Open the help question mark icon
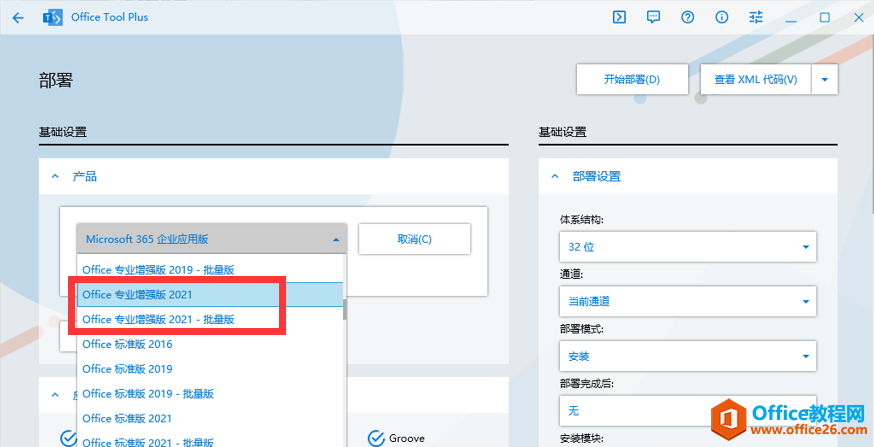This screenshot has width=874, height=447. pos(688,17)
